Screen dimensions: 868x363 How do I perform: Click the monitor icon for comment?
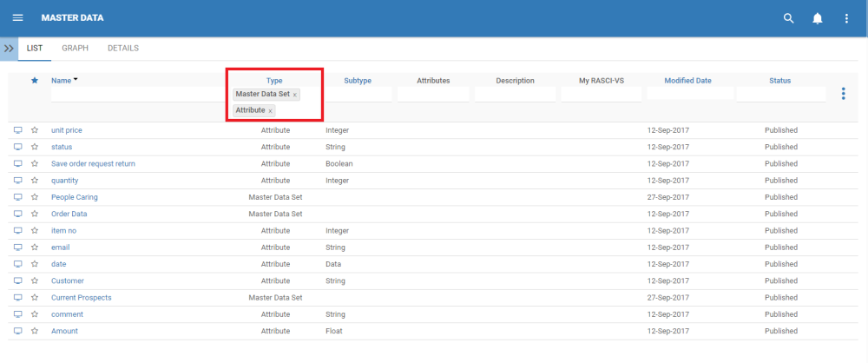click(x=18, y=314)
